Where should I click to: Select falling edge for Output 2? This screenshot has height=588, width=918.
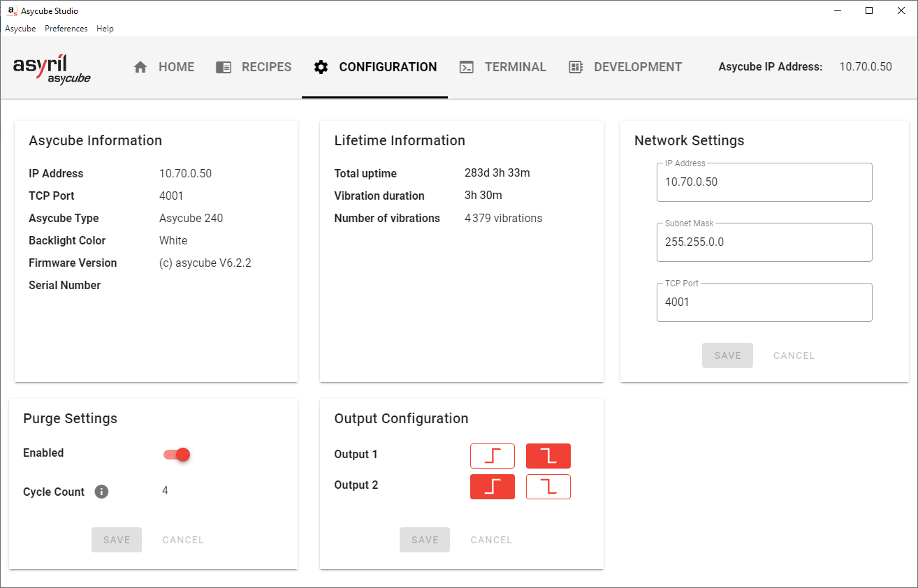[548, 486]
